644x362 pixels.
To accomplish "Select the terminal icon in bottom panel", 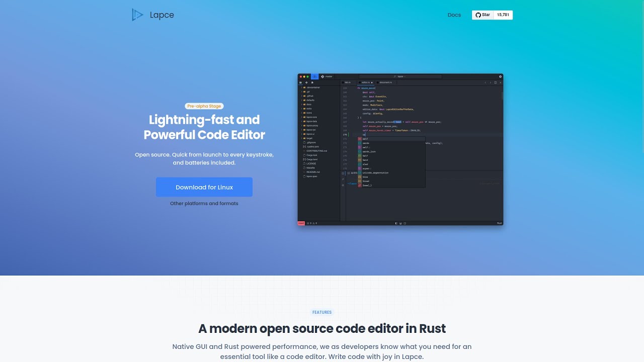I will pos(343,173).
